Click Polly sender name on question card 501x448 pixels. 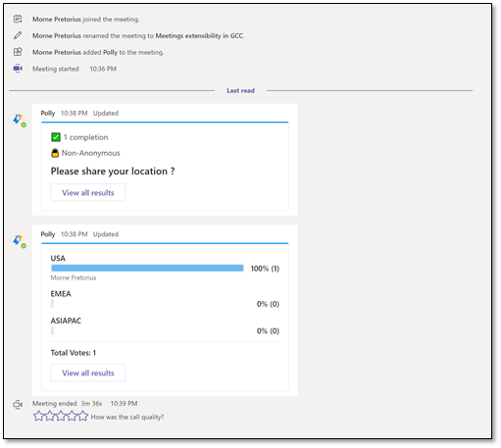point(48,114)
